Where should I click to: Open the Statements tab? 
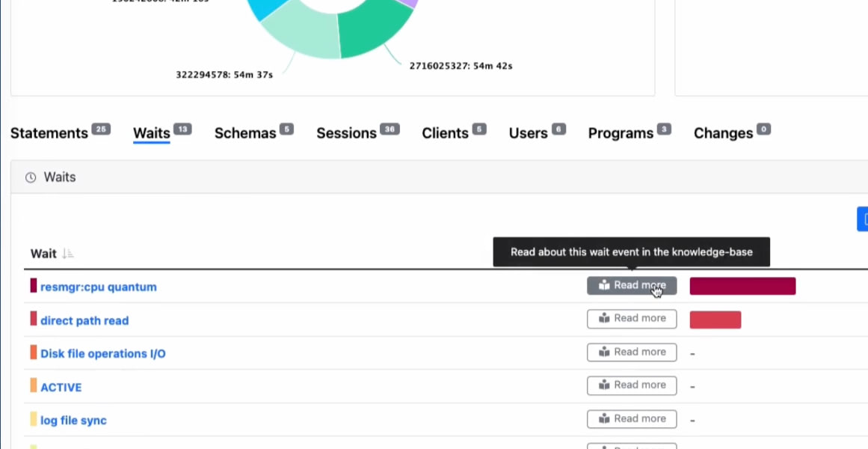pyautogui.click(x=49, y=133)
